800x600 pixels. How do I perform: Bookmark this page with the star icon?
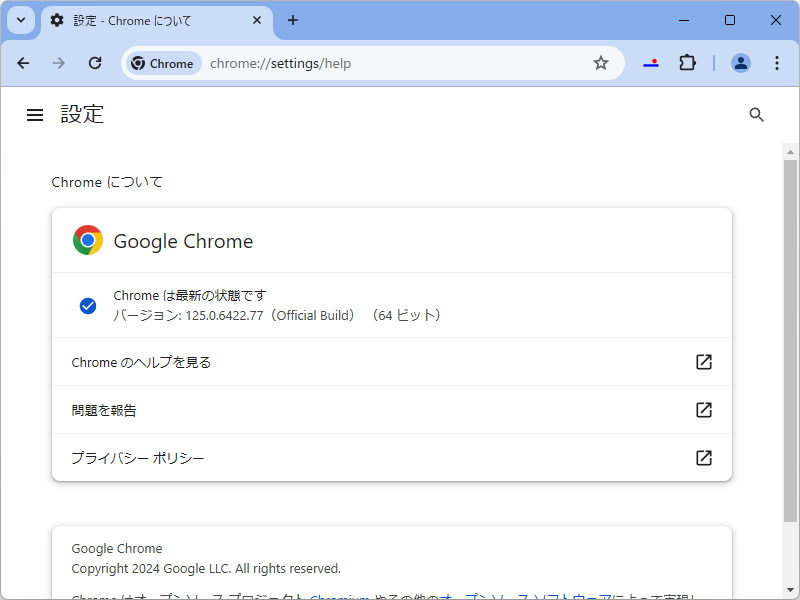601,62
